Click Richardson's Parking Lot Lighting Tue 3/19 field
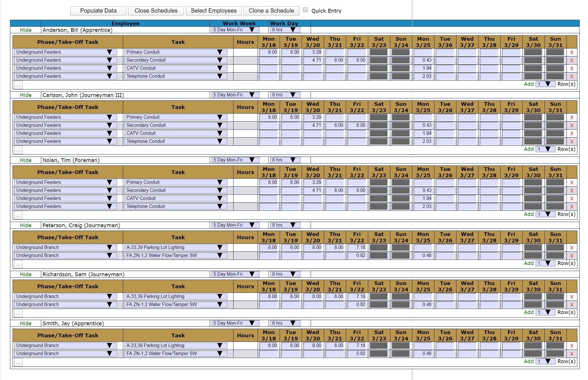 [x=291, y=296]
